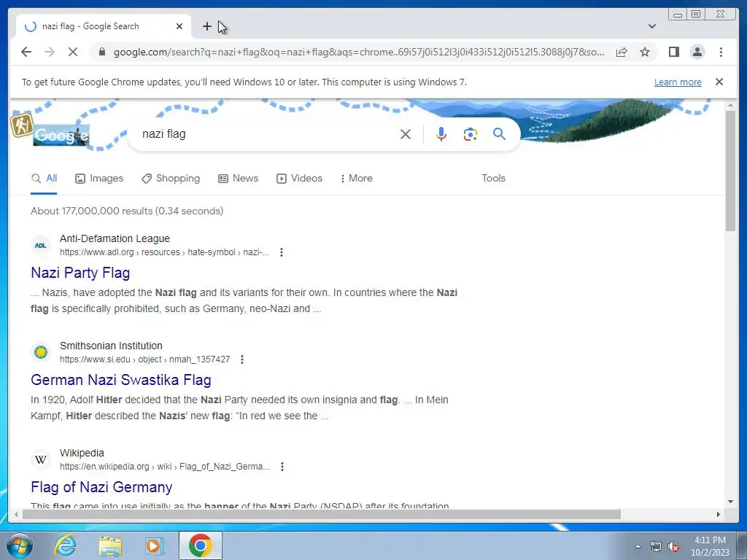Expand the More search options menu
Screen dimensions: 747x560
pos(356,179)
